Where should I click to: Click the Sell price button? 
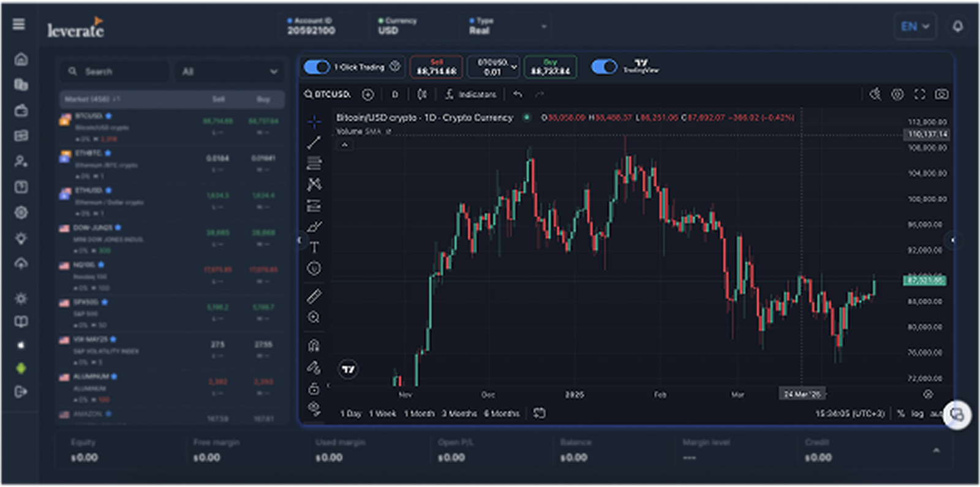[436, 67]
